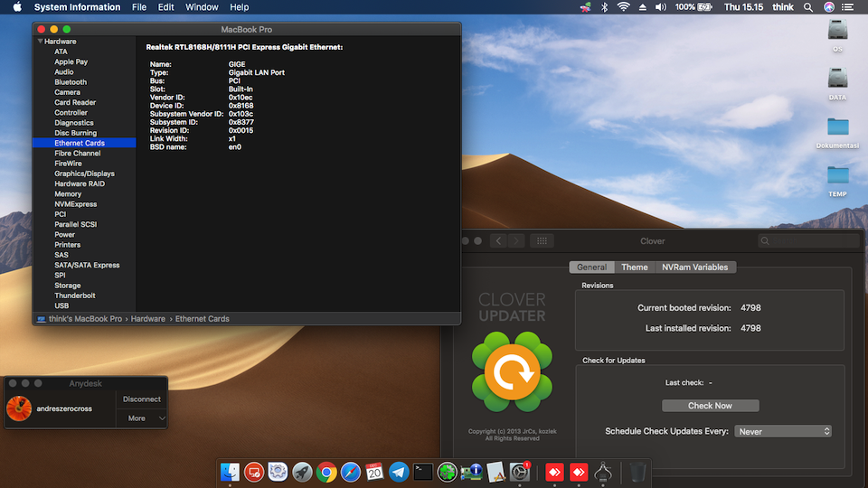Expand the More dropdown in Anydesk
Image resolution: width=868 pixels, height=488 pixels.
143,418
